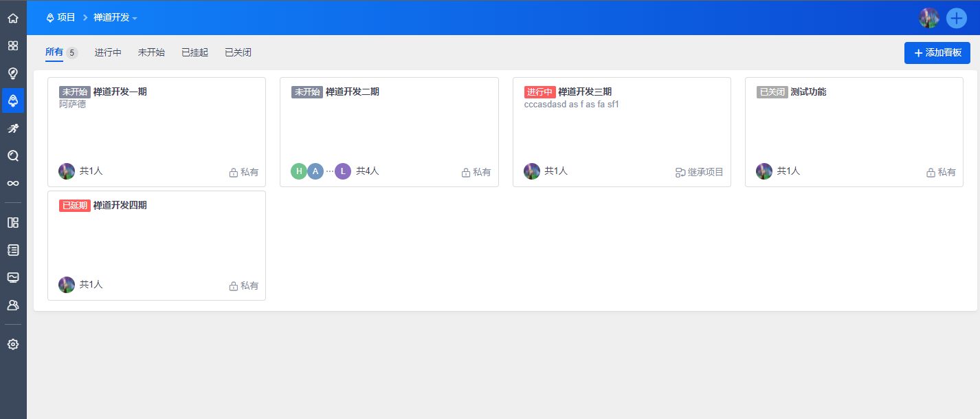Click 共1人 on 禅道开发一期 card
Image resolution: width=980 pixels, height=419 pixels.
pyautogui.click(x=91, y=171)
